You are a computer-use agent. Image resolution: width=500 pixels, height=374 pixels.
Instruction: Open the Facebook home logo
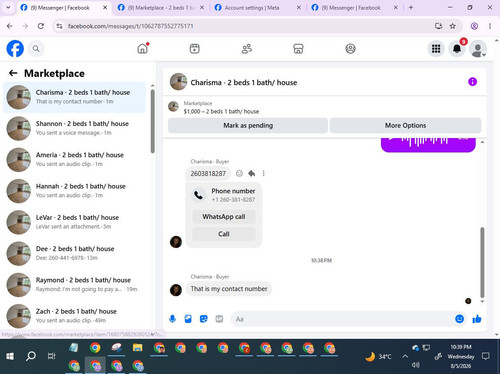[x=15, y=49]
